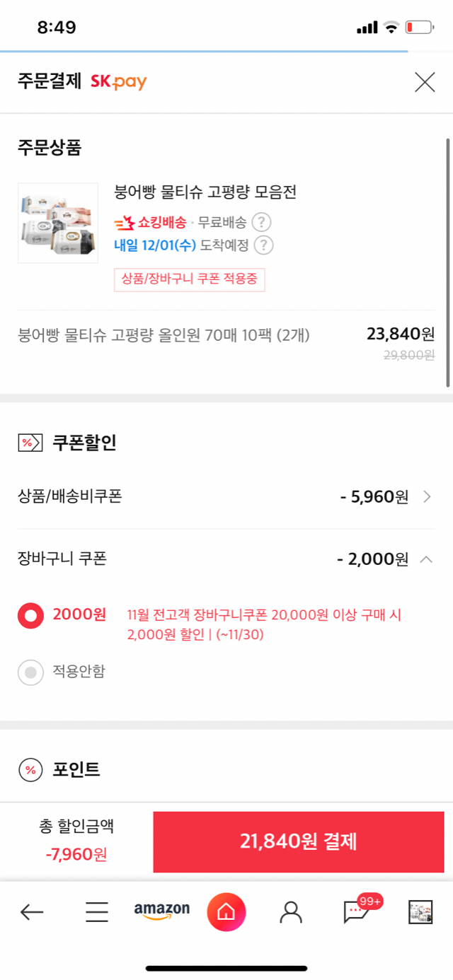Open the hamburger menu icon
Viewport: 453px width, 980px height.
[x=97, y=912]
